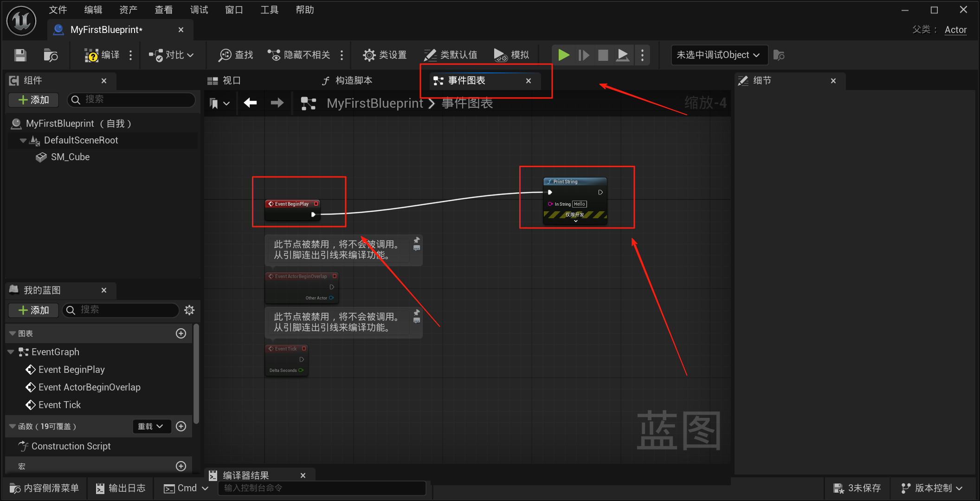
Task: Open the 文件 menu
Action: [x=58, y=10]
